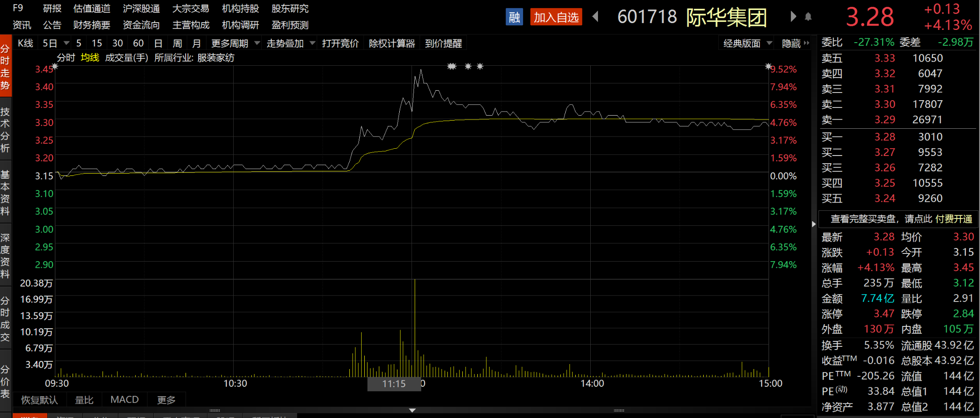Select the 月 monthly period
Image resolution: width=980 pixels, height=418 pixels.
(x=196, y=43)
